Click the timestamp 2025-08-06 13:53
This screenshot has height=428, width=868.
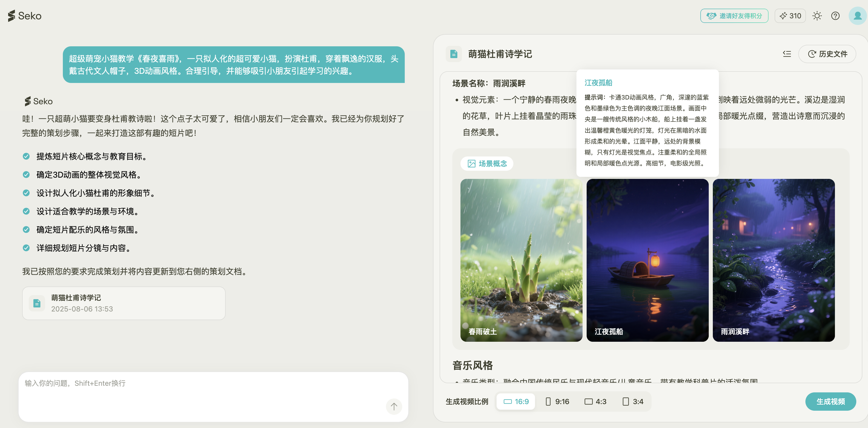(82, 309)
